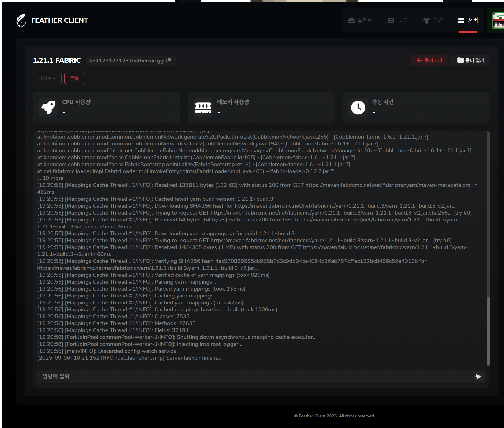Screen dimensions: 504x428
Task: Click the 'Injecting into root logger...' log line
Action: pos(139,344)
